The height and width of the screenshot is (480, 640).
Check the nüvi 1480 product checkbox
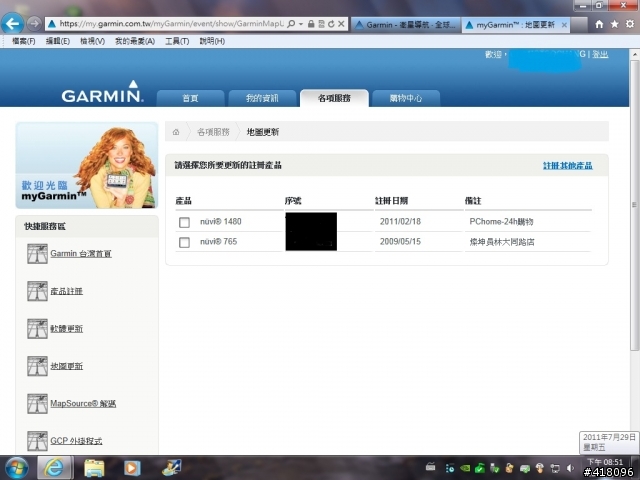point(184,222)
